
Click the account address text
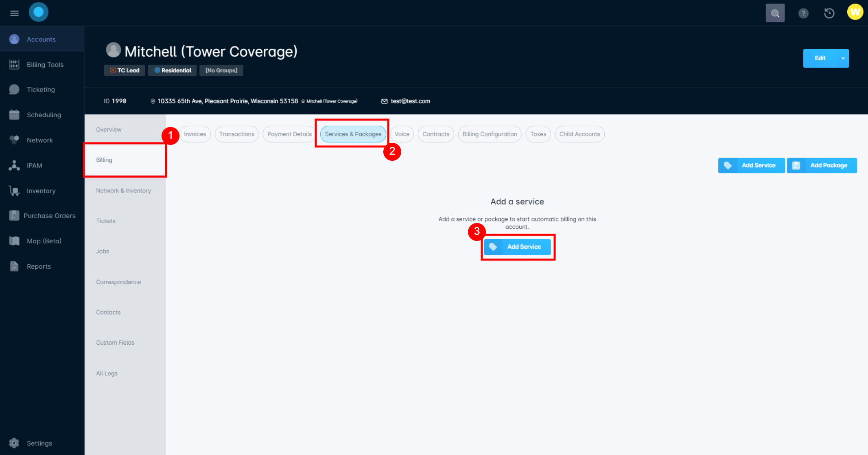pos(227,101)
